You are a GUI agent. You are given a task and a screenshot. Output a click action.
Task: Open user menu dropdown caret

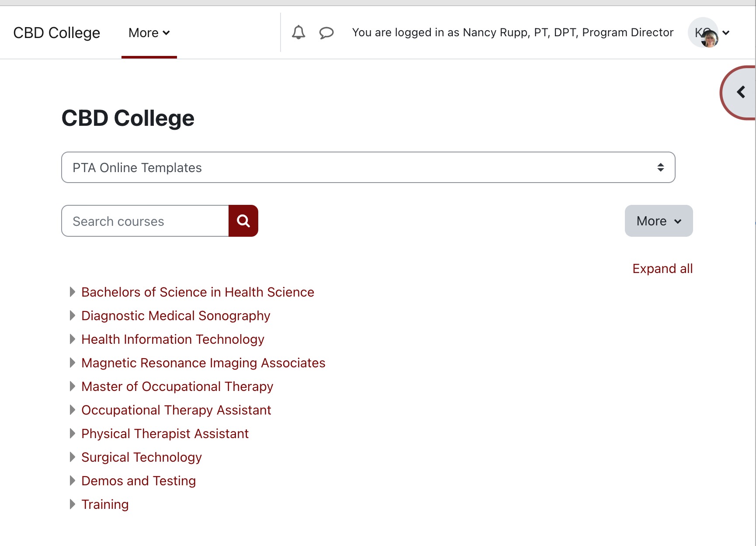[726, 33]
